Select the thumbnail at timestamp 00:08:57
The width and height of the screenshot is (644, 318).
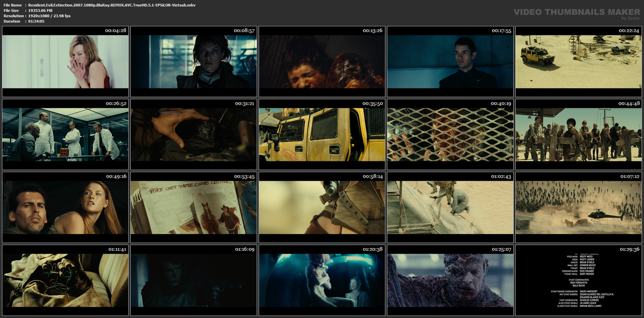[x=194, y=61]
